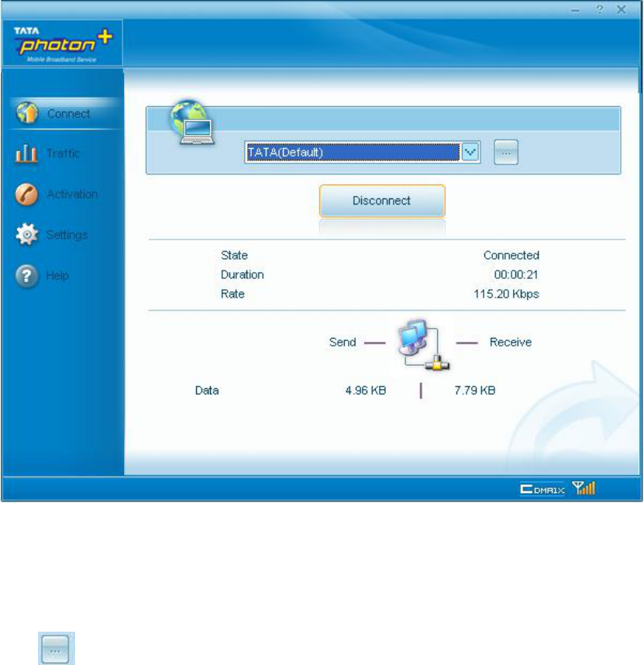The height and width of the screenshot is (665, 644).
Task: Click the duration value 00:00:21
Action: 516,274
